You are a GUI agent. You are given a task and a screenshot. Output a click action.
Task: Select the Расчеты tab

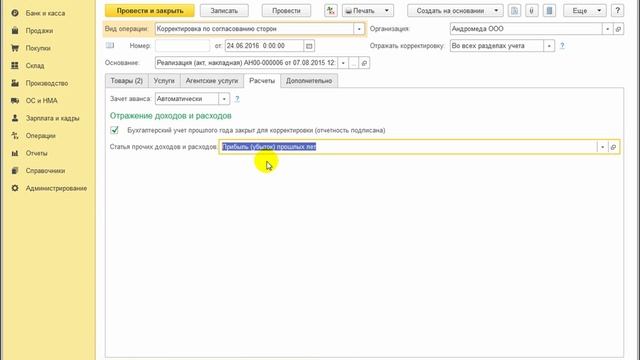pyautogui.click(x=262, y=81)
